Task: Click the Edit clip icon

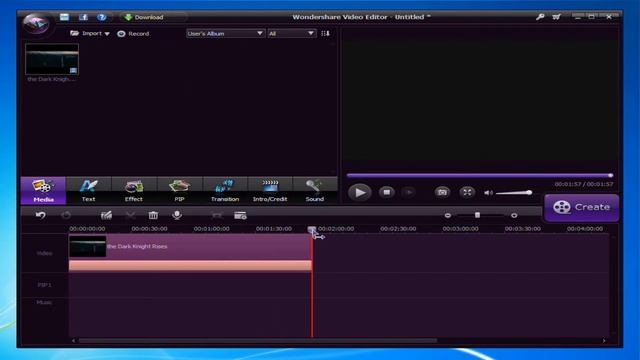Action: coord(106,215)
